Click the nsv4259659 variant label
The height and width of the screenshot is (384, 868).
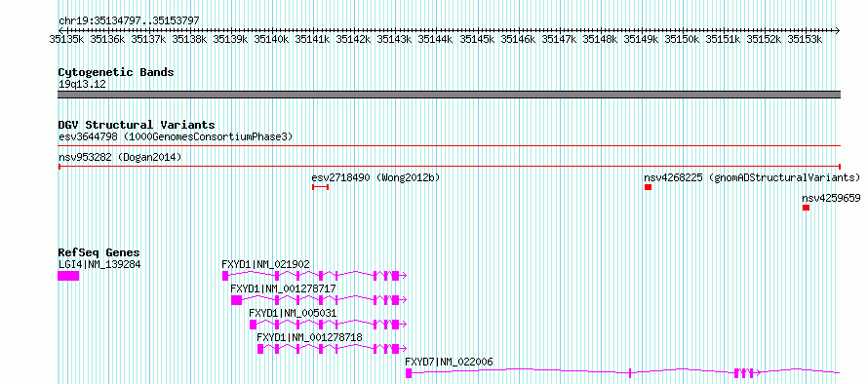point(831,198)
